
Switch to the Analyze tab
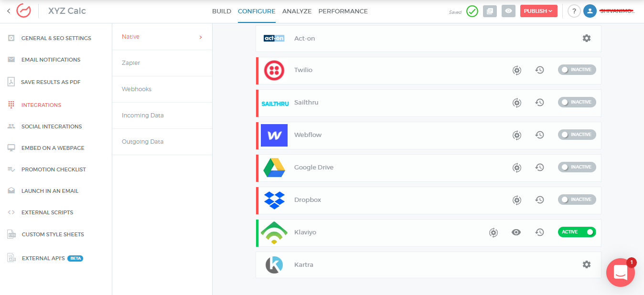(x=297, y=11)
